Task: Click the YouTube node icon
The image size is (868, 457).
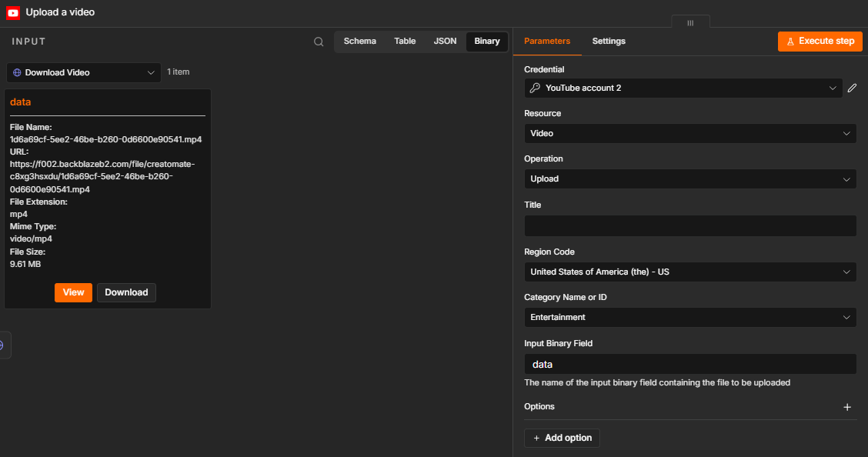Action: (x=13, y=13)
